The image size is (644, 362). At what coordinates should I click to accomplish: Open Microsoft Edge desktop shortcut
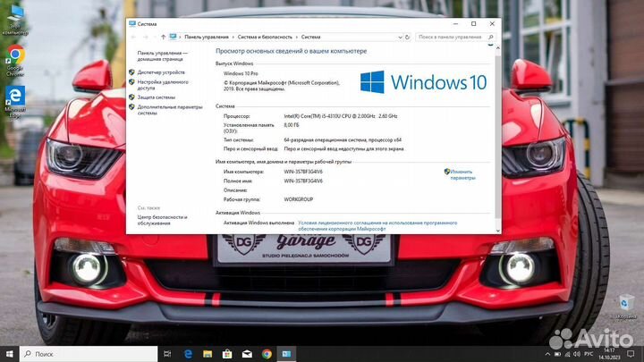15,102
